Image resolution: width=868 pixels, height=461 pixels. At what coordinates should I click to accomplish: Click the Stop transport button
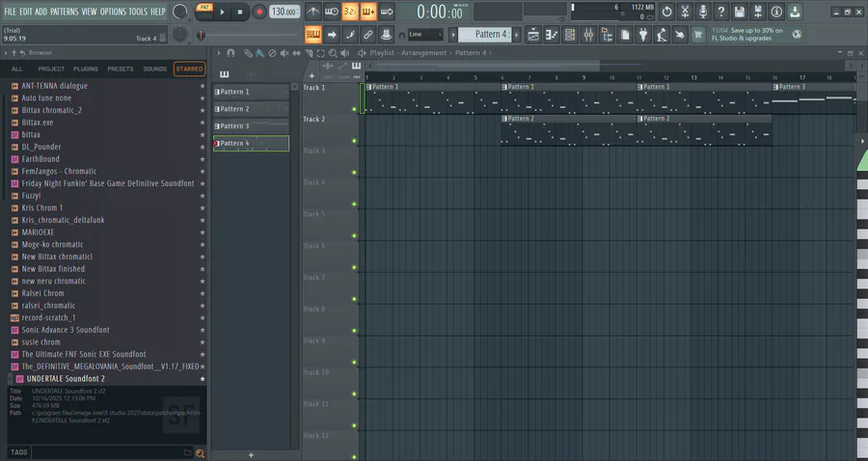240,12
